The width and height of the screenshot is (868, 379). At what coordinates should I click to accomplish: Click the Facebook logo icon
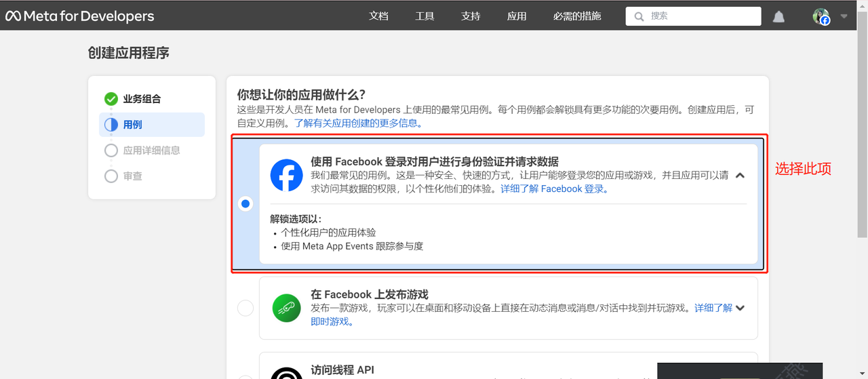point(287,176)
